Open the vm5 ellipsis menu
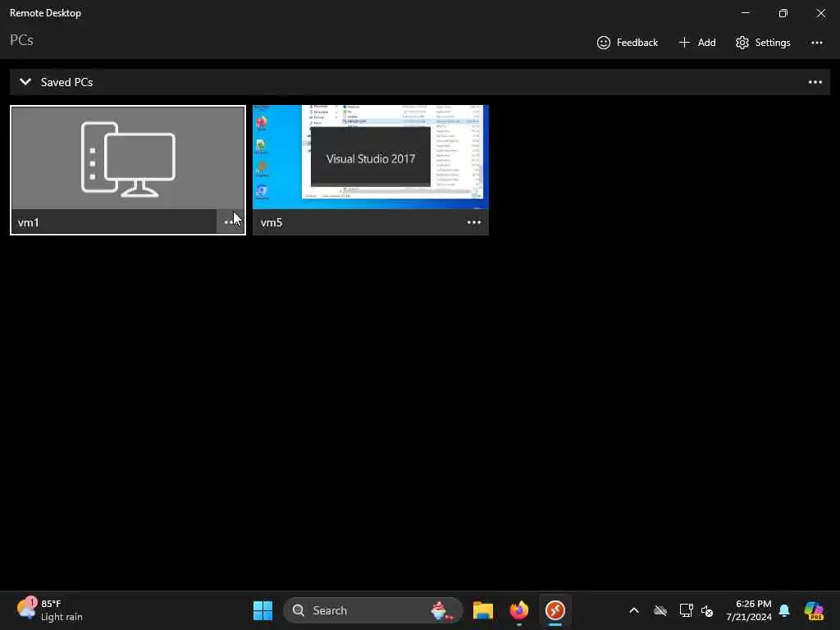This screenshot has width=840, height=630. click(473, 221)
